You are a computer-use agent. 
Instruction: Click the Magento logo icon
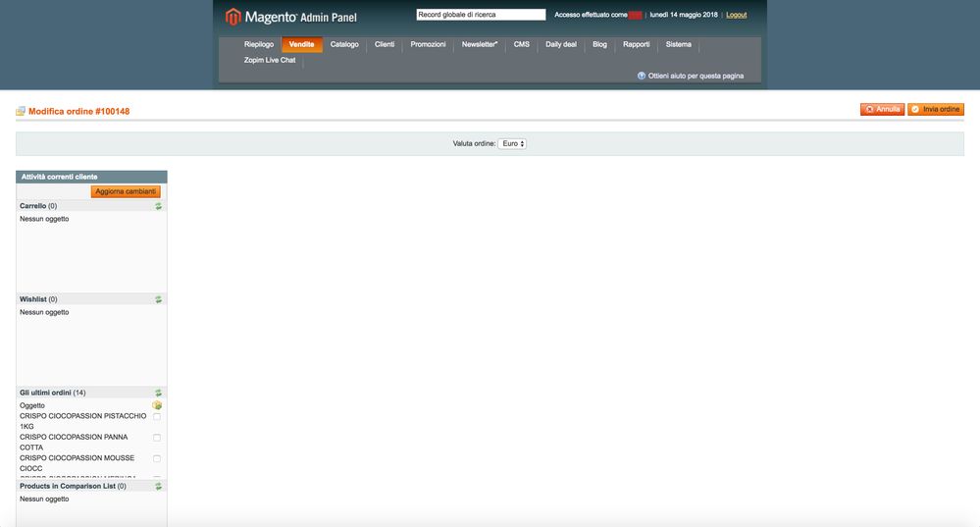pyautogui.click(x=233, y=17)
